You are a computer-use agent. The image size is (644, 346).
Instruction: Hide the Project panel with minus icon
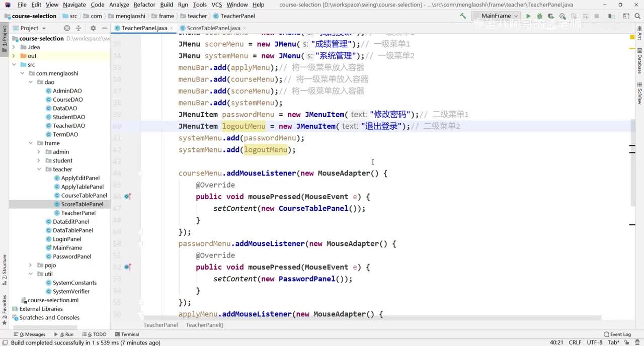[104, 28]
